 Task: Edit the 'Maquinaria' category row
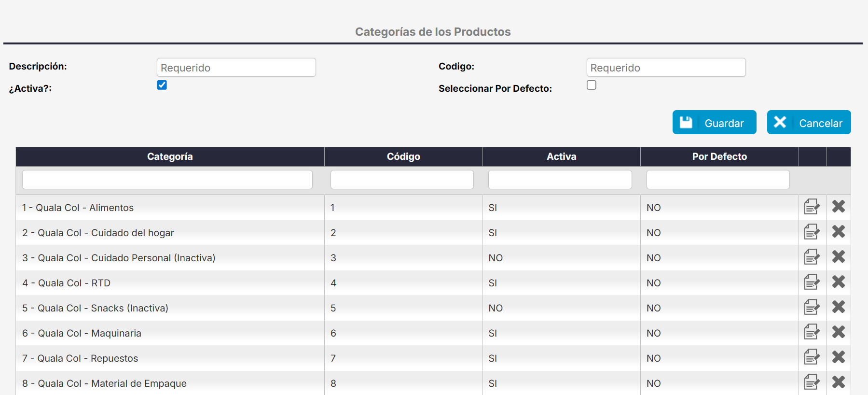tap(812, 332)
